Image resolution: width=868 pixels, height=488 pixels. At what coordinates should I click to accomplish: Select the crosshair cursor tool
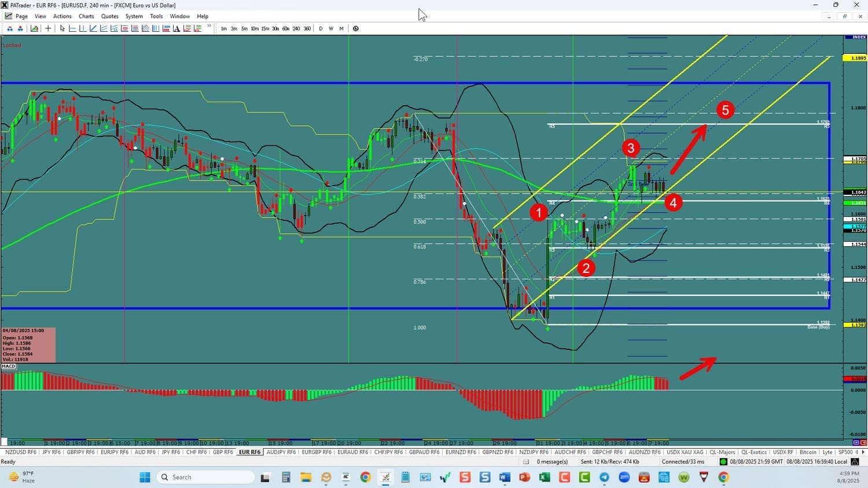click(x=48, y=28)
